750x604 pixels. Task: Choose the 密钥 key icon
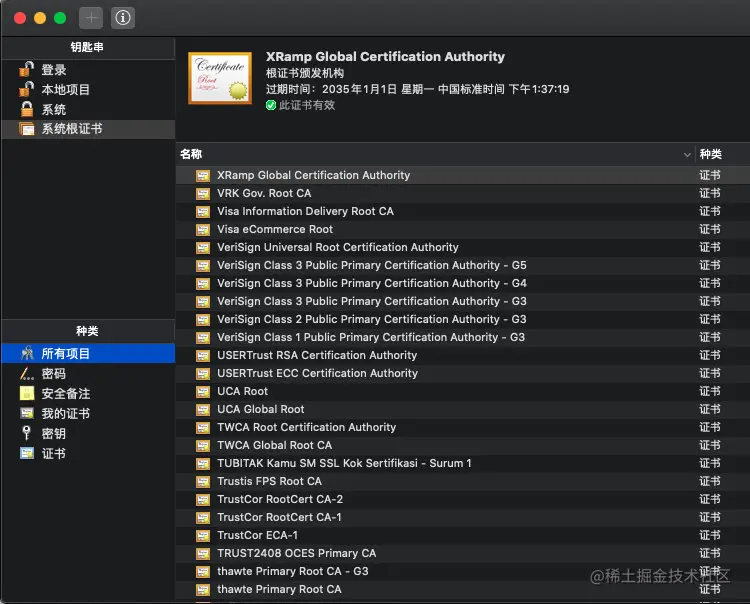(x=27, y=433)
